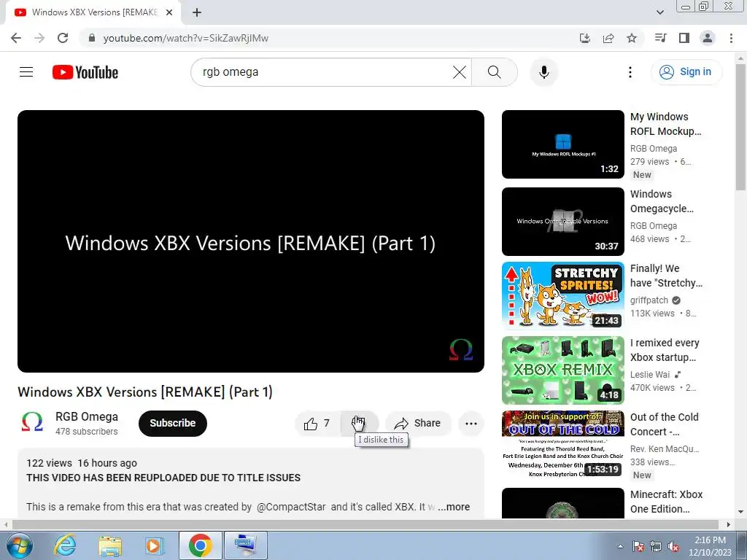Start voice search with microphone icon
Viewport: 747px width, 560px height.
pos(543,72)
